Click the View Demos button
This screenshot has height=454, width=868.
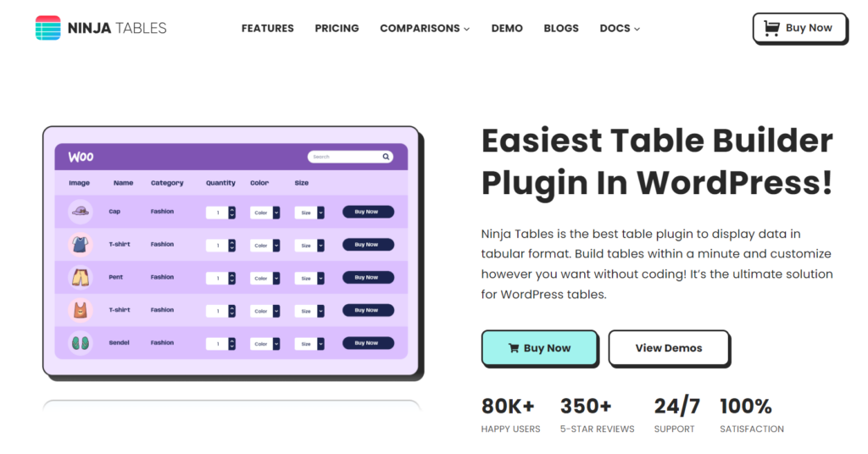click(x=668, y=348)
